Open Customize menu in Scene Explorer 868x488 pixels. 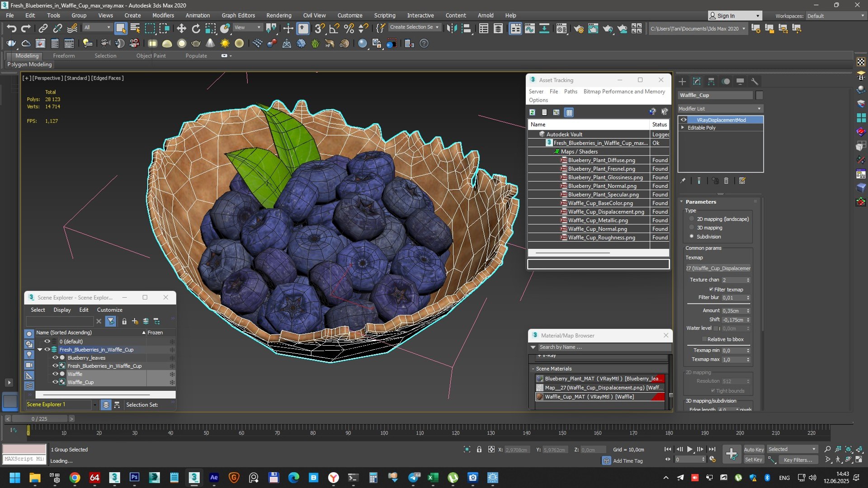tap(109, 310)
